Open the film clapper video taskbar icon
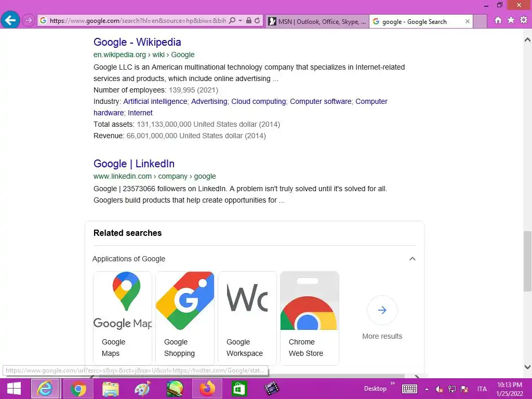The width and height of the screenshot is (532, 399). click(271, 389)
